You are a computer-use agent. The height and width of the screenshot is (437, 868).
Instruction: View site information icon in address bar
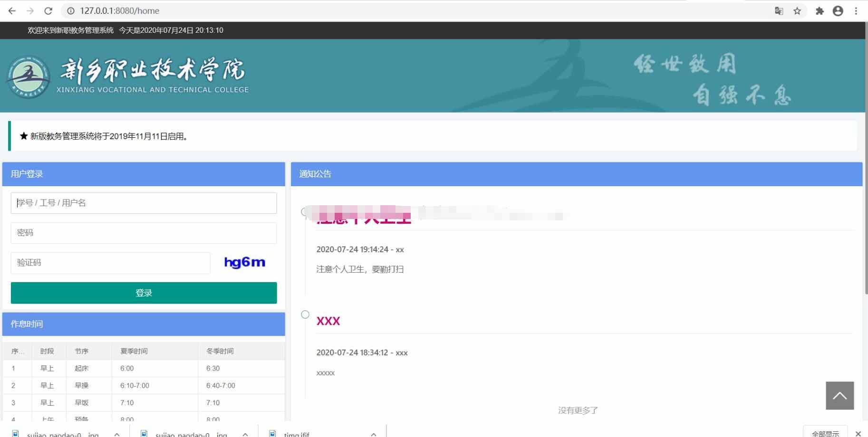point(70,10)
